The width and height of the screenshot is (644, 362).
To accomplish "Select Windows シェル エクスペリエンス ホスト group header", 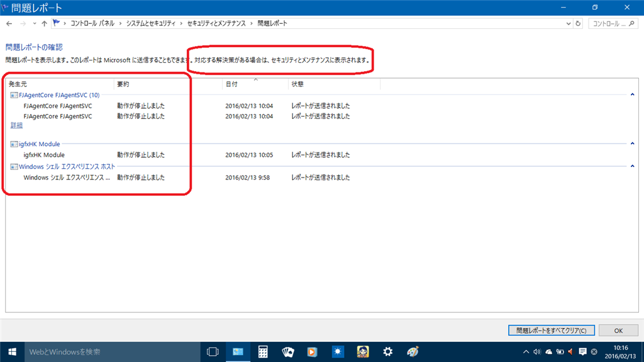I will point(67,167).
